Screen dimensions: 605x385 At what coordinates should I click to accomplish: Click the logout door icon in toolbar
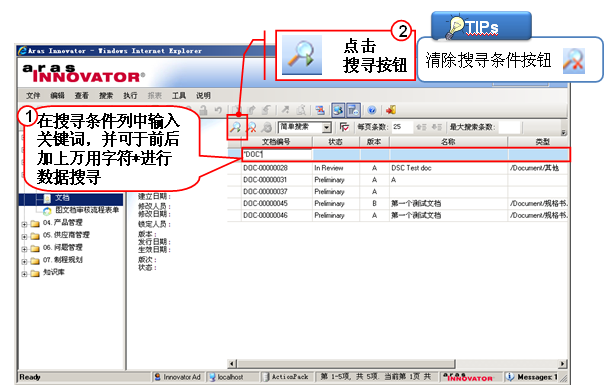coord(391,110)
